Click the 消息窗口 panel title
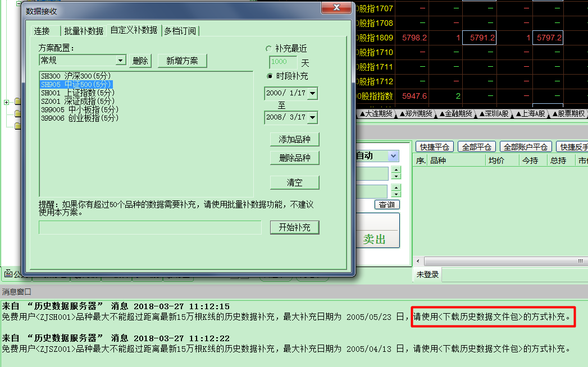The height and width of the screenshot is (367, 588). coord(16,292)
